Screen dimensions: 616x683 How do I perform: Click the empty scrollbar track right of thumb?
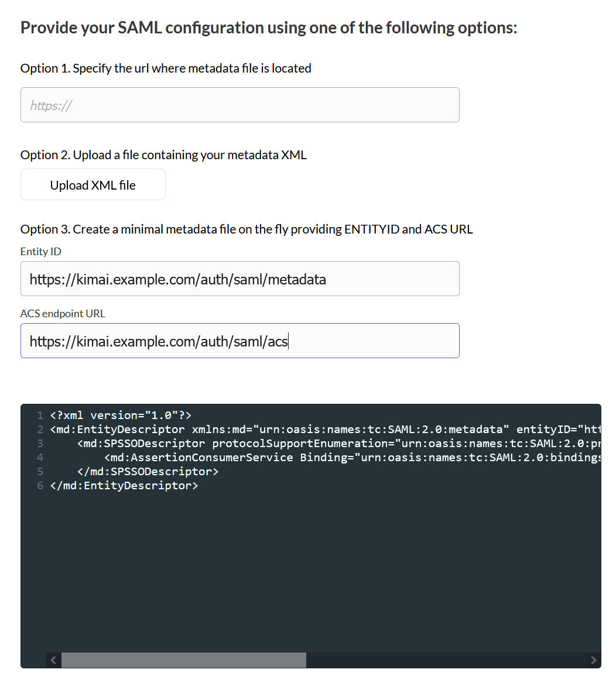(445, 660)
